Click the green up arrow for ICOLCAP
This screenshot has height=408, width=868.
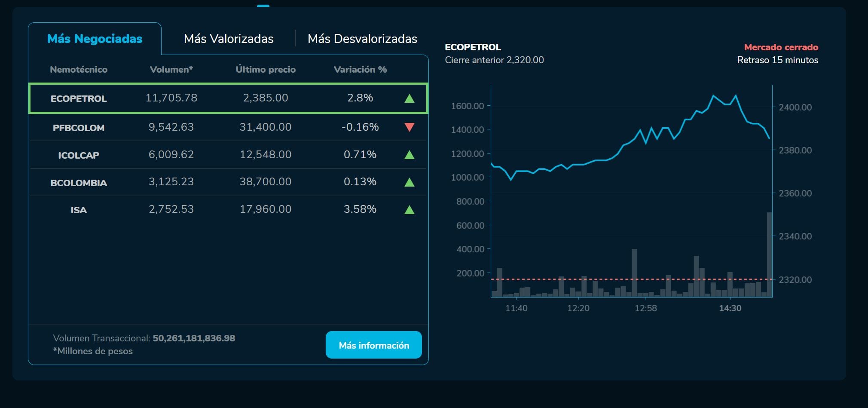click(409, 155)
